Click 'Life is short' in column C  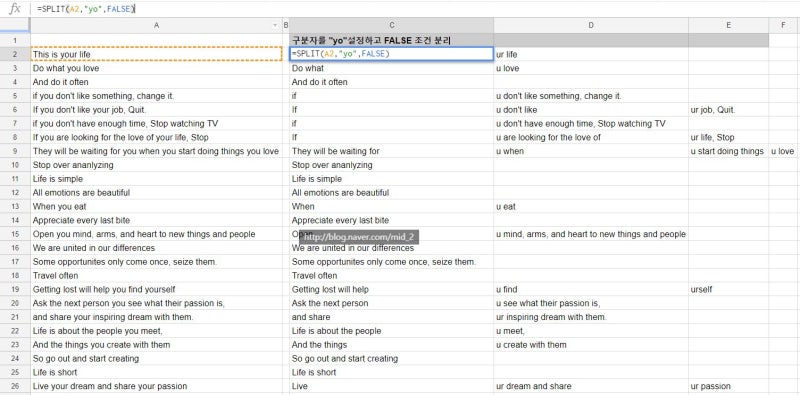click(x=391, y=373)
